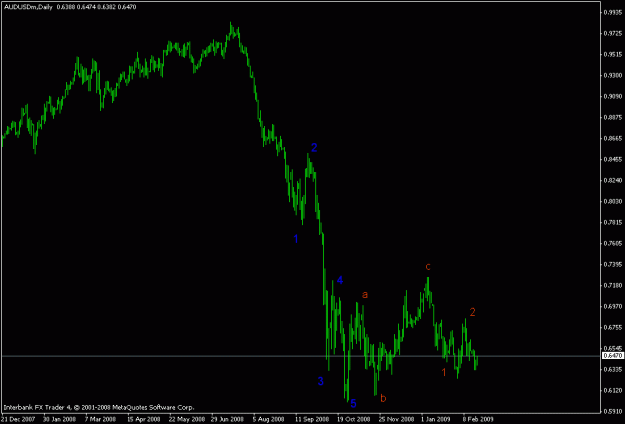This screenshot has width=625, height=424.
Task: Click the 1 Jan 2009 date label
Action: tap(437, 419)
